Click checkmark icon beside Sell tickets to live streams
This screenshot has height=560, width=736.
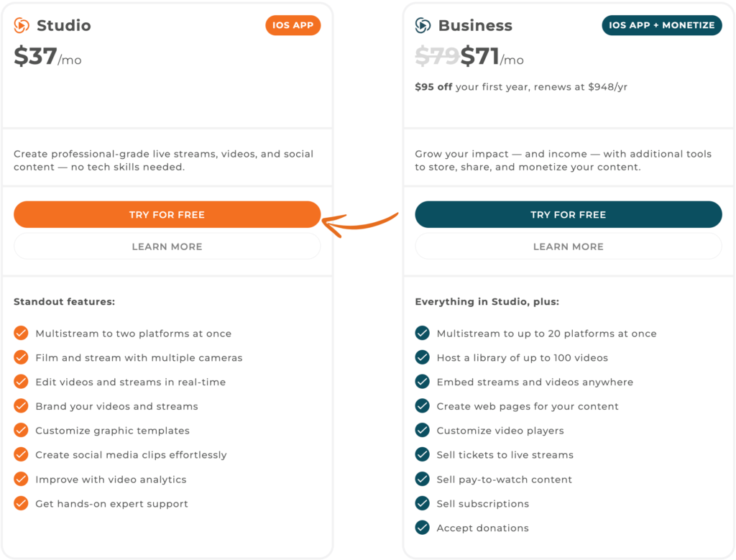pos(423,454)
